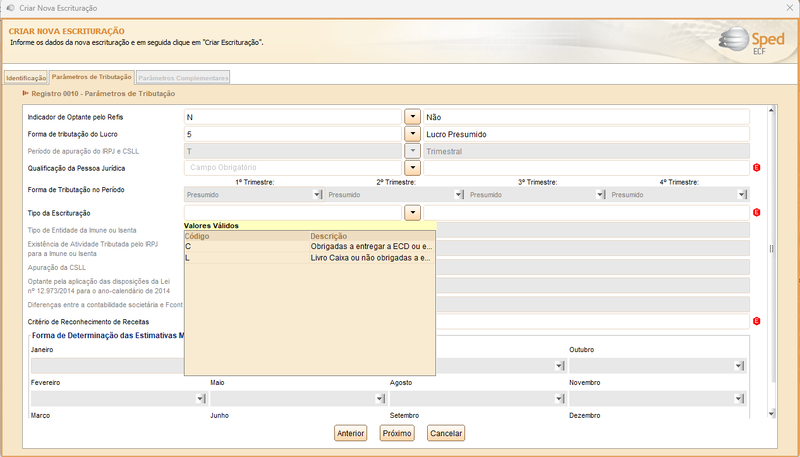Viewport: 800px width, 457px height.
Task: Close the Criar Nova Escrituração window
Action: point(789,8)
